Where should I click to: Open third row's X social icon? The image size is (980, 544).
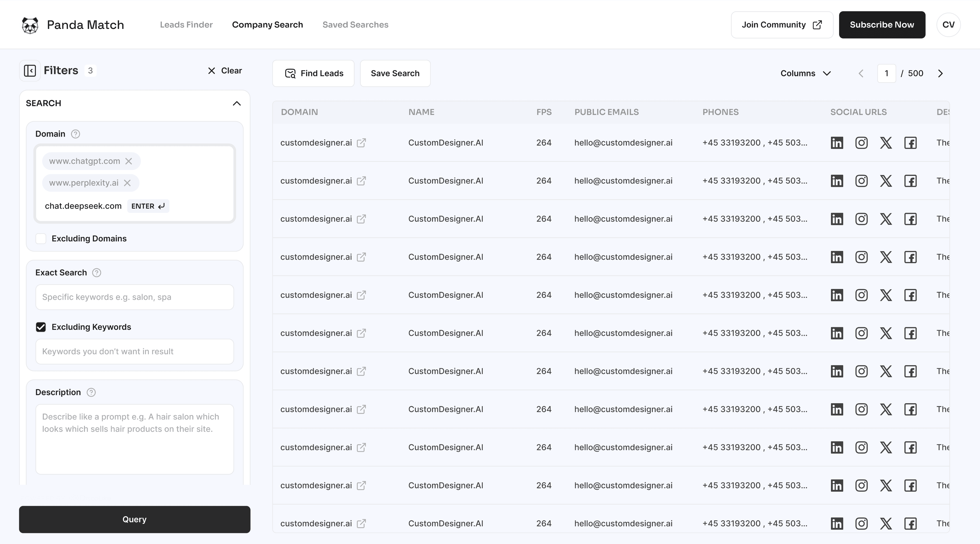click(886, 219)
